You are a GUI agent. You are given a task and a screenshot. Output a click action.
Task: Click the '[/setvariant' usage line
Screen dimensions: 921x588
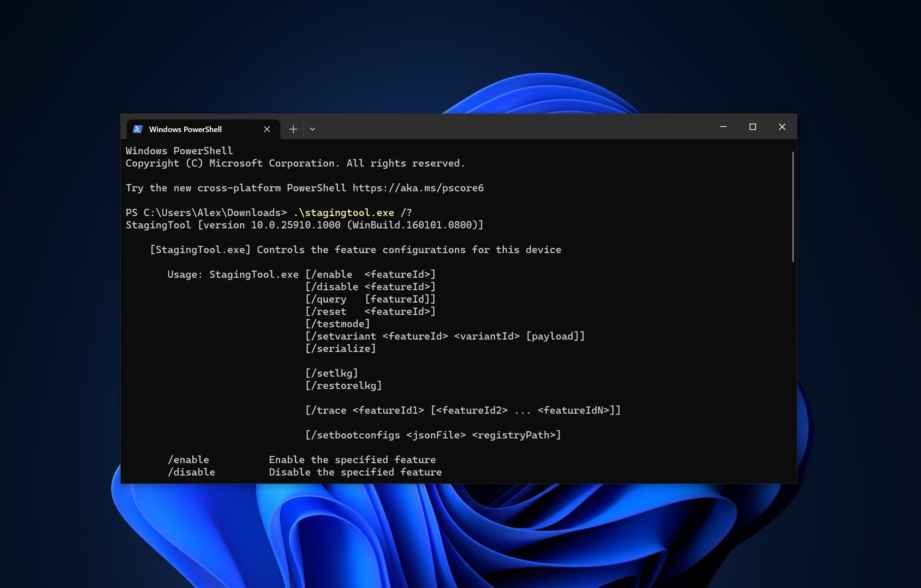coord(445,336)
